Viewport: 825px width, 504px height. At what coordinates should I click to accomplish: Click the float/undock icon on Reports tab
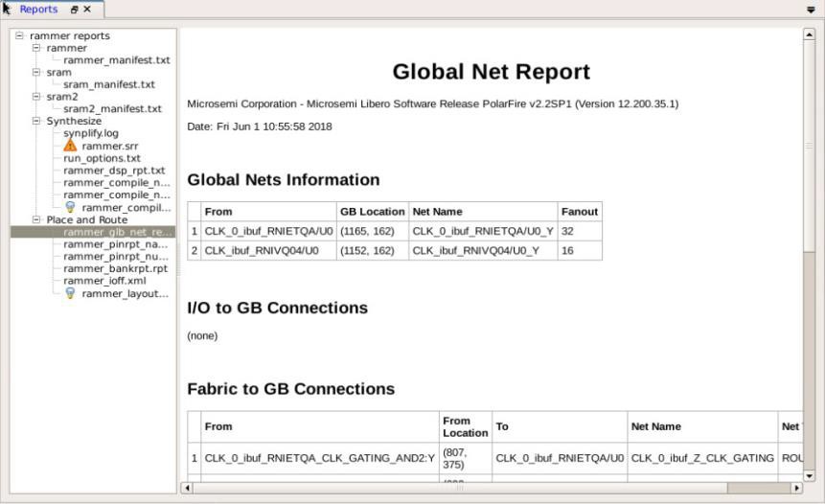(74, 10)
